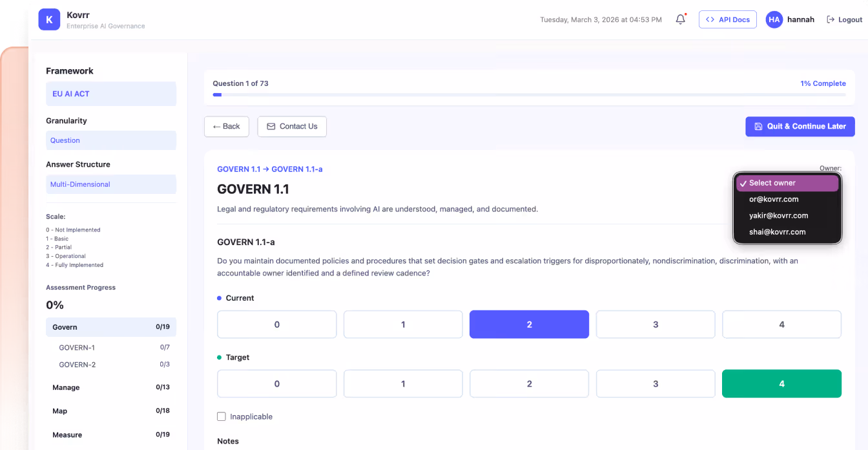Viewport: 868px width, 450px height.
Task: Click the date and time text
Action: (601, 20)
